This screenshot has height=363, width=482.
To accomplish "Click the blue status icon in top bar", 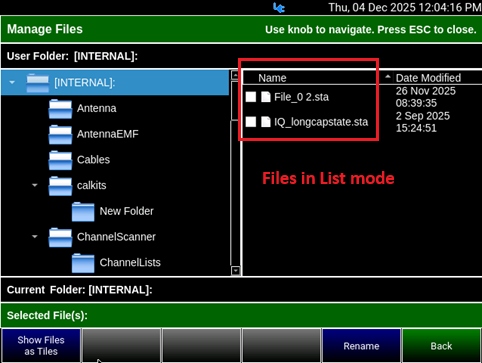I will tap(279, 7).
